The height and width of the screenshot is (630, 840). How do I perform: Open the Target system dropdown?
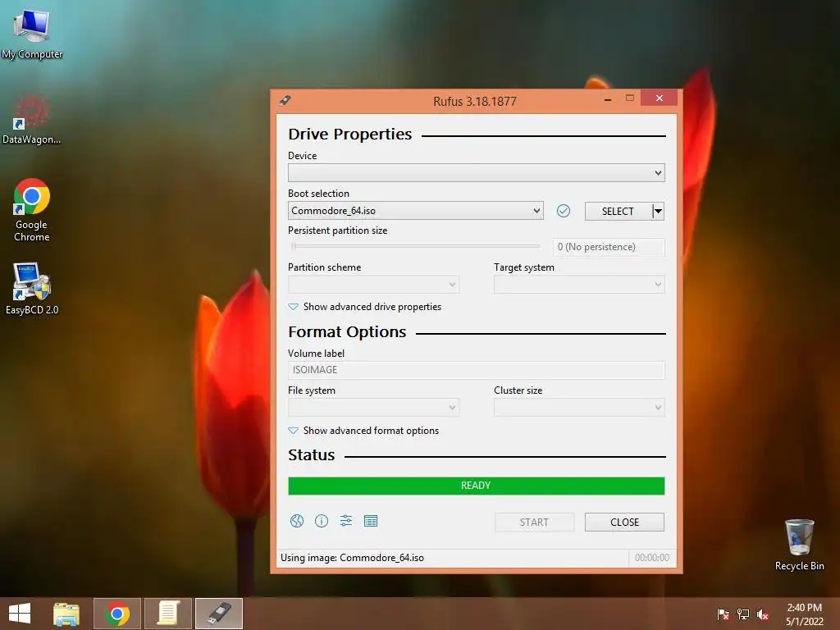pos(579,285)
